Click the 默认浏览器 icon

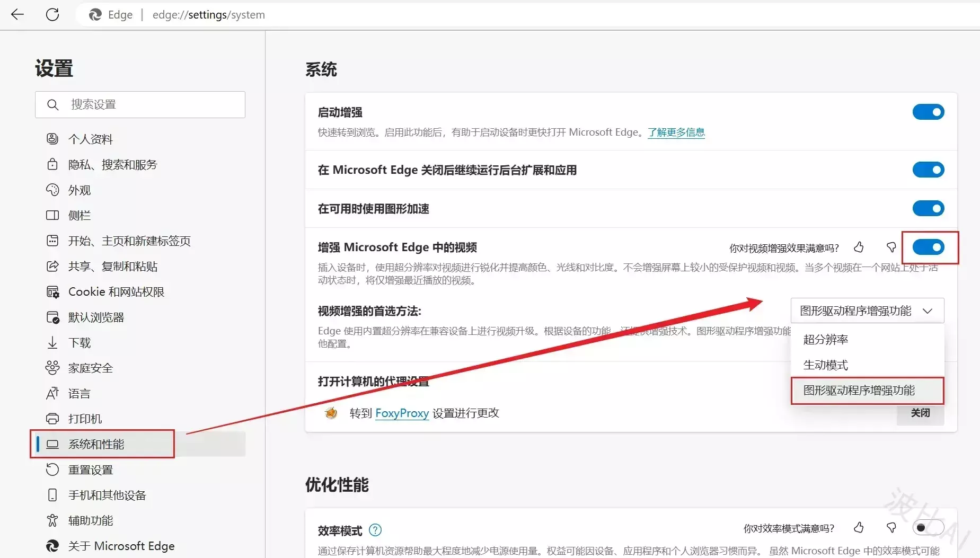(52, 317)
